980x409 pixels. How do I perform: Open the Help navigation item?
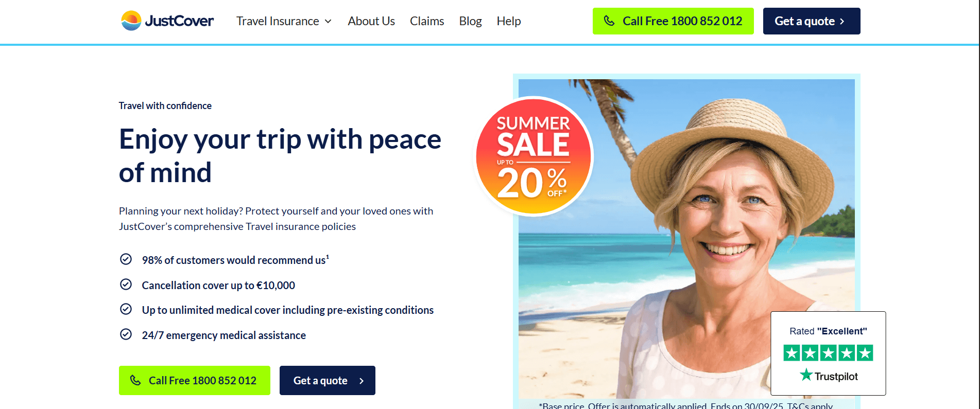509,21
